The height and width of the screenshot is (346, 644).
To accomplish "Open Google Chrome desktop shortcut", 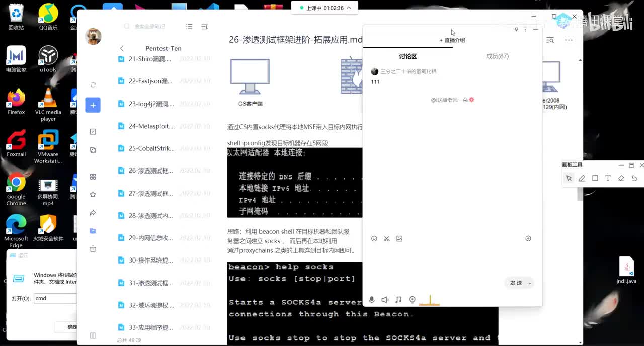I will [x=16, y=189].
